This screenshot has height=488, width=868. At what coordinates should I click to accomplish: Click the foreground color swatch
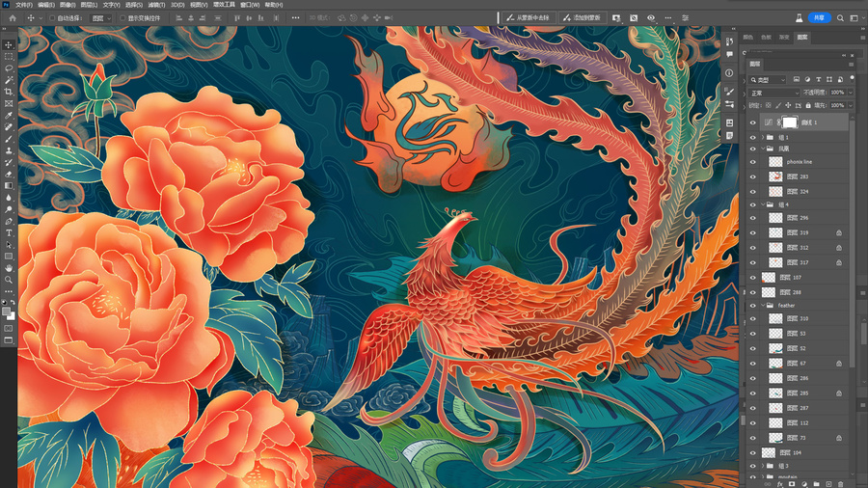pos(6,312)
